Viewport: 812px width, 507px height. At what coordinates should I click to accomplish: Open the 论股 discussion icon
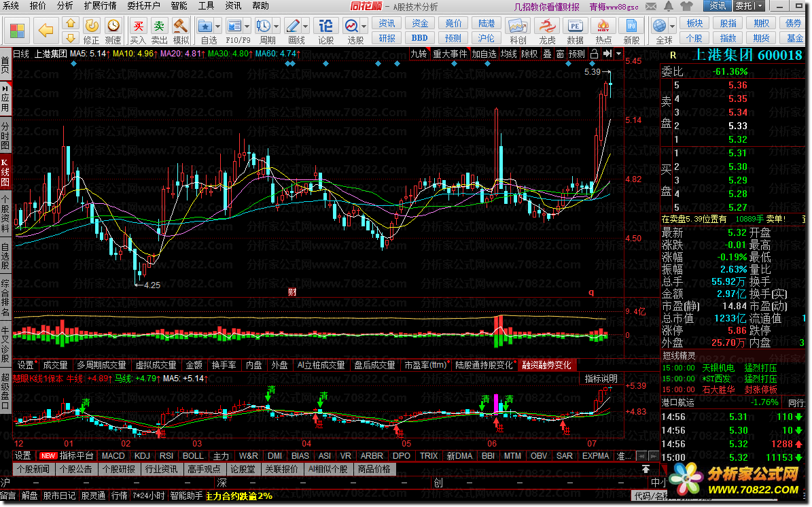[x=325, y=31]
